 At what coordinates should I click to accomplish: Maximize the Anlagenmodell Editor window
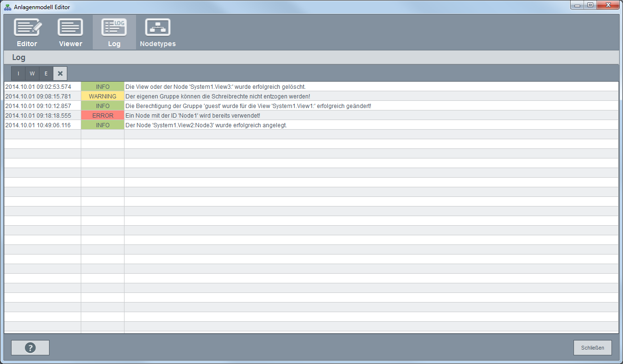pos(589,5)
